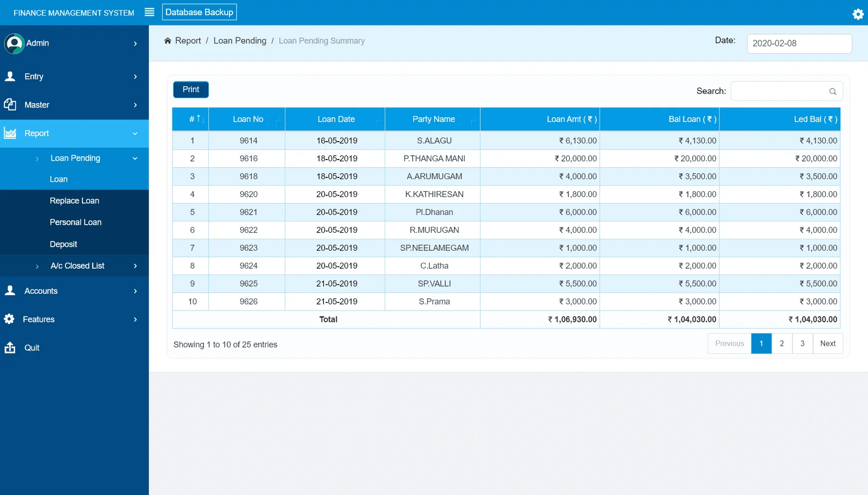
Task: Go to page 3
Action: [802, 344]
